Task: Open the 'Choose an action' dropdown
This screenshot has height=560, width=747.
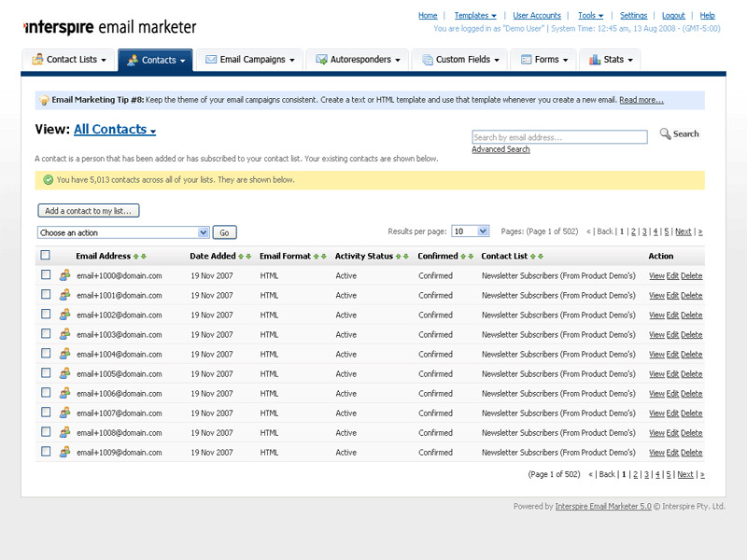Action: pos(123,232)
